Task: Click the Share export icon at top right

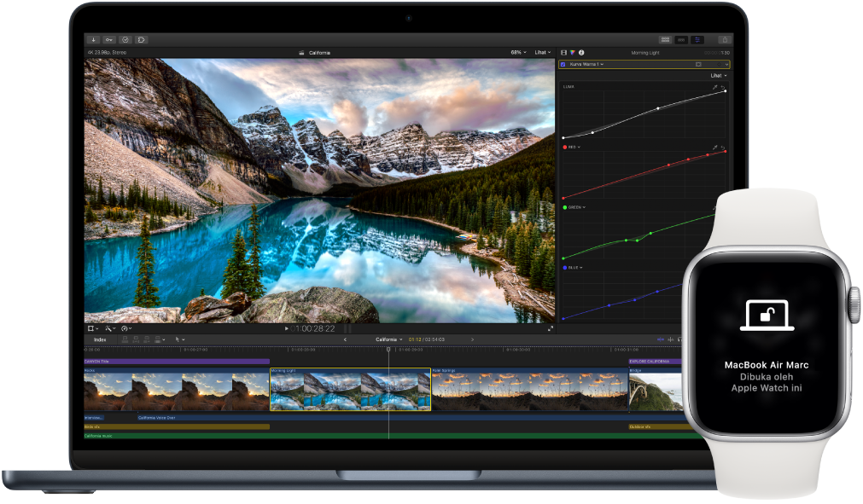Action: pyautogui.click(x=724, y=39)
